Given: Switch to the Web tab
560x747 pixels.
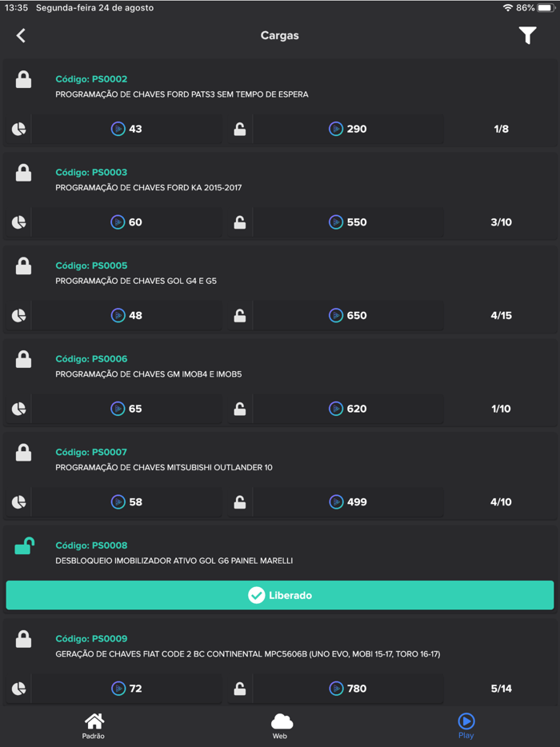Looking at the screenshot, I should 280,725.
